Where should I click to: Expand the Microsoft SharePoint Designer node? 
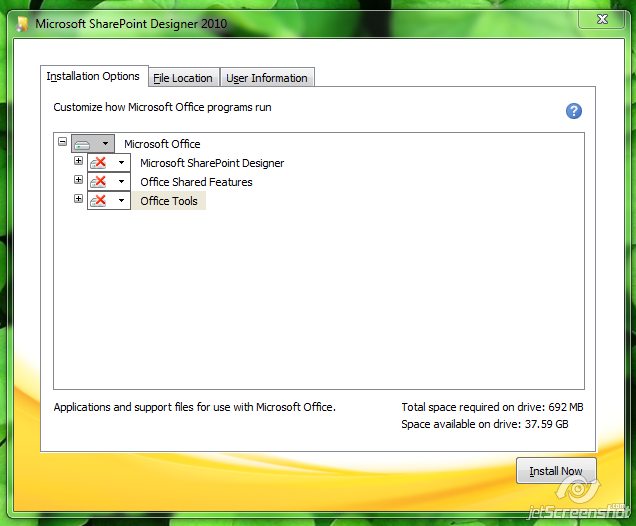tap(78, 161)
